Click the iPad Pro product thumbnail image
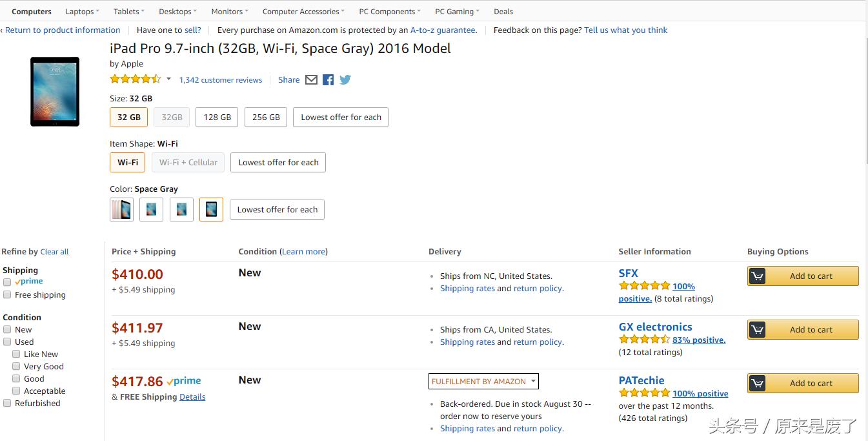The height and width of the screenshot is (441, 868). (55, 92)
